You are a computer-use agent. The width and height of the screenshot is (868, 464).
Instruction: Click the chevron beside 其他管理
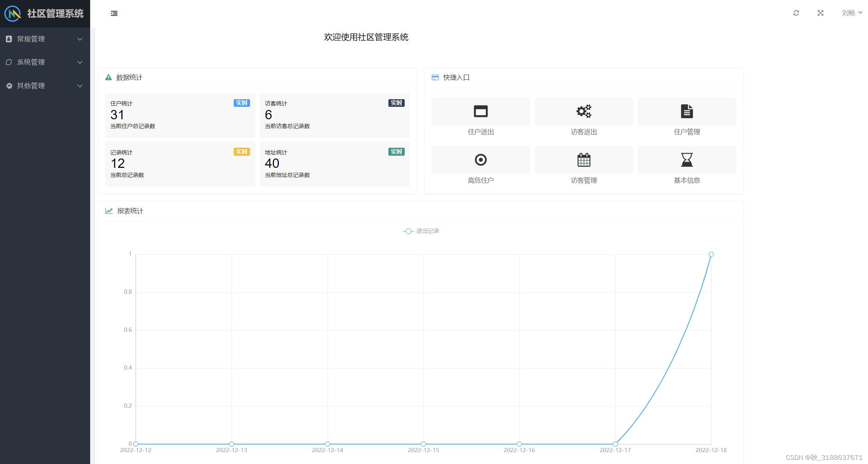[80, 86]
